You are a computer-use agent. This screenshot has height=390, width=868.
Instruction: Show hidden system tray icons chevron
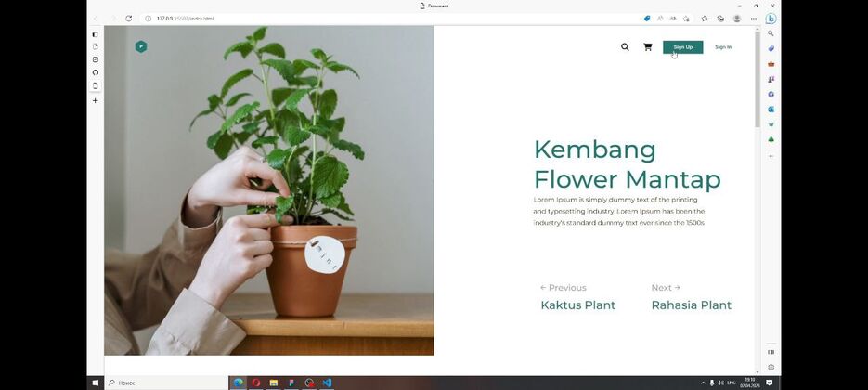pyautogui.click(x=703, y=383)
